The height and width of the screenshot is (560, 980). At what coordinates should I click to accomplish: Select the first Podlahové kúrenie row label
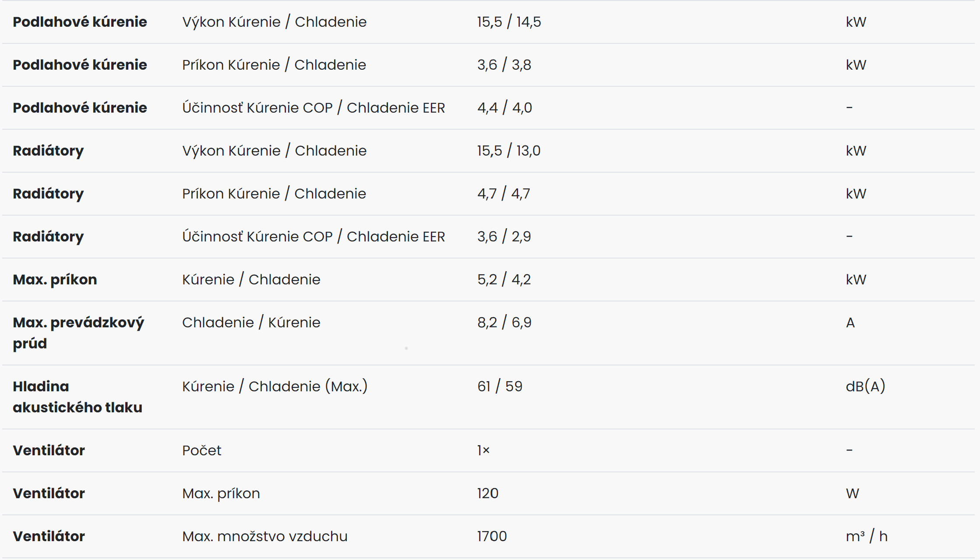pyautogui.click(x=80, y=22)
